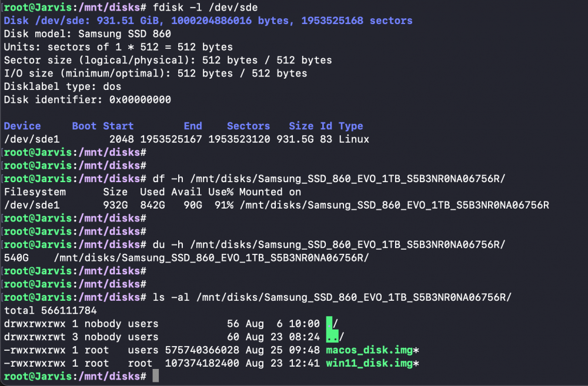Click the 'Filesystem' header in df output
Image resolution: width=588 pixels, height=386 pixels.
(35, 192)
